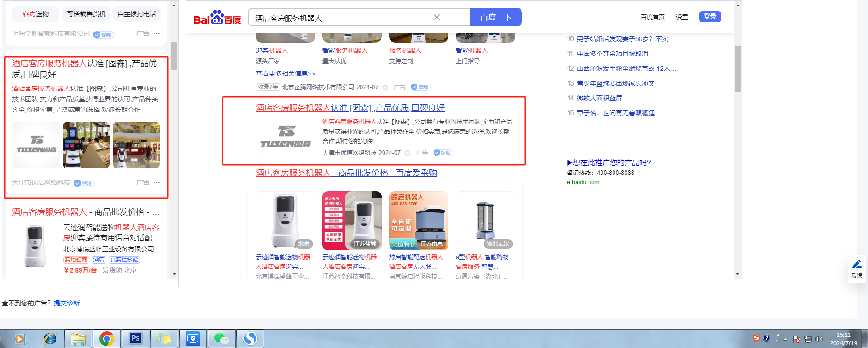Click the round icon after 北京企腾网络技术有限公司 2024-07
The image size is (868, 348).
pos(385,87)
